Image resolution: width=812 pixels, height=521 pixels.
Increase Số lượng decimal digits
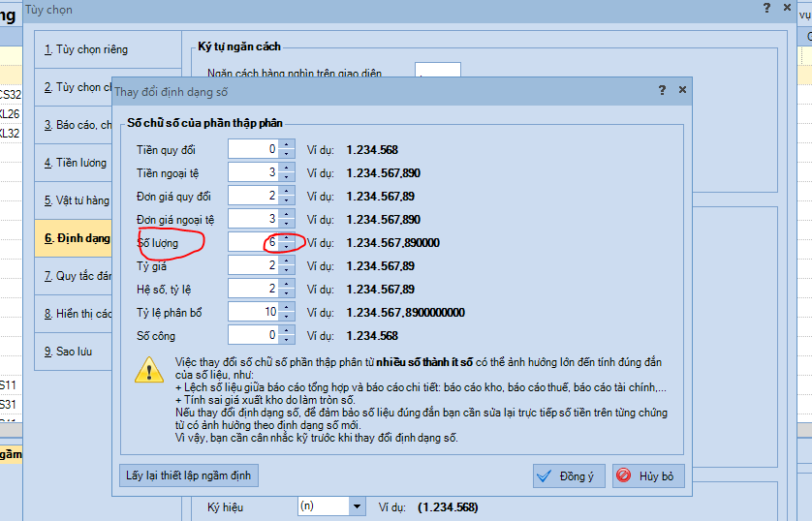[286, 237]
